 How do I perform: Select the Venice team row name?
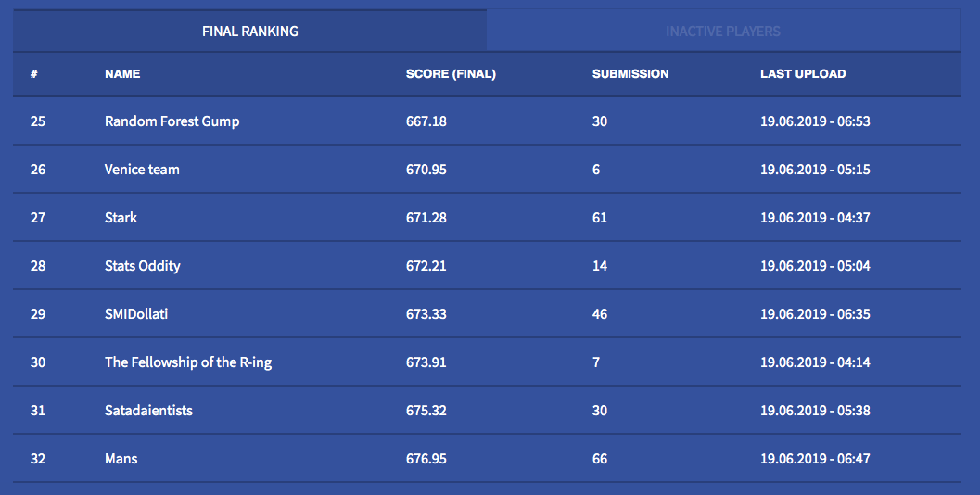tap(142, 170)
